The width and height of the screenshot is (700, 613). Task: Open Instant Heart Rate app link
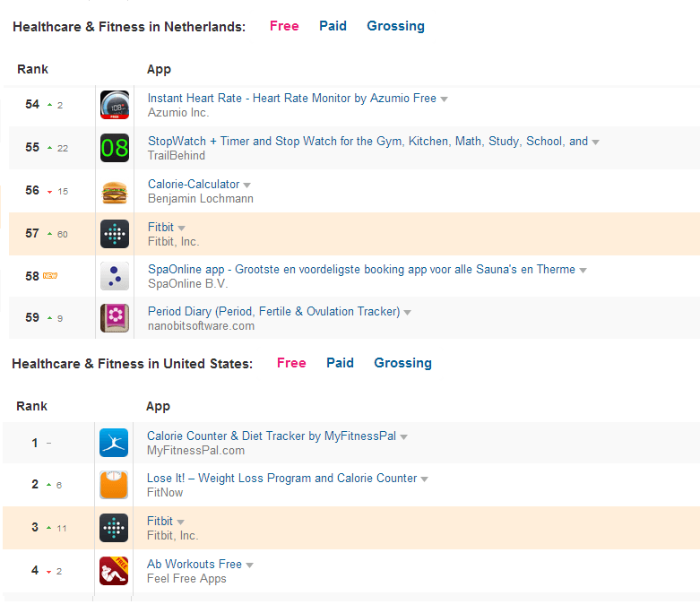(x=292, y=98)
